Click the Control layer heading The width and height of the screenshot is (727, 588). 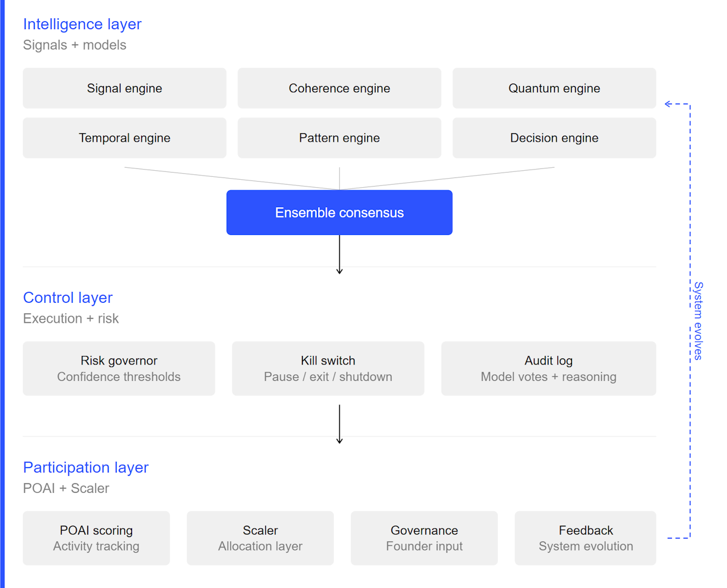68,298
